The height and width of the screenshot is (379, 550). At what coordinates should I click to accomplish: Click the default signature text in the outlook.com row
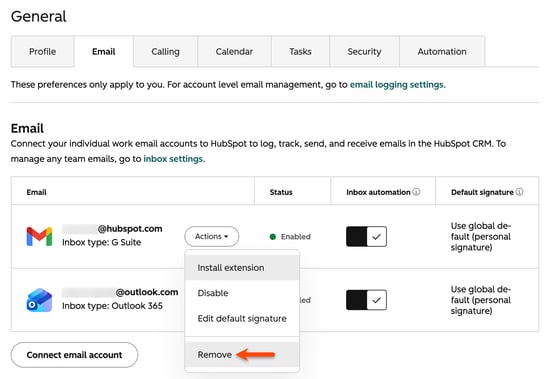click(481, 300)
